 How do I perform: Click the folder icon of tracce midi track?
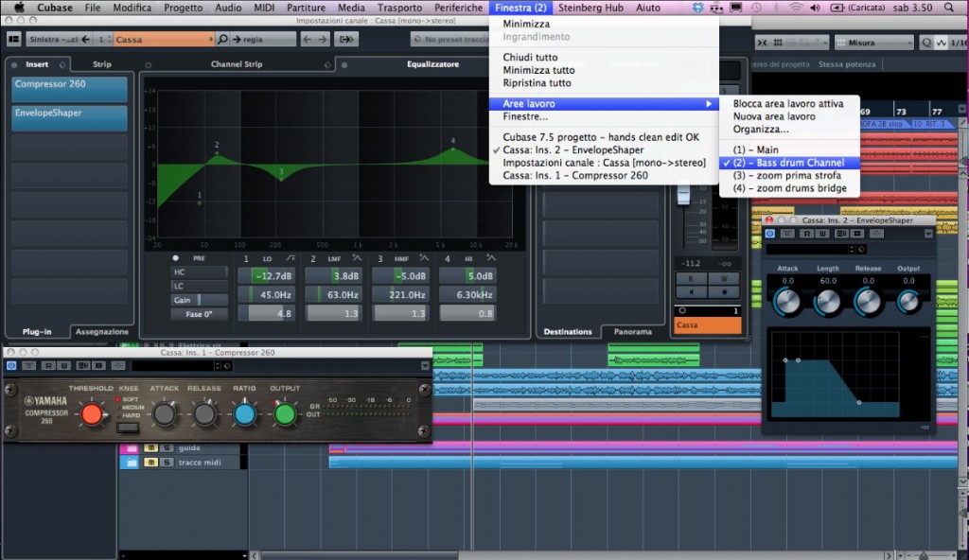click(130, 463)
